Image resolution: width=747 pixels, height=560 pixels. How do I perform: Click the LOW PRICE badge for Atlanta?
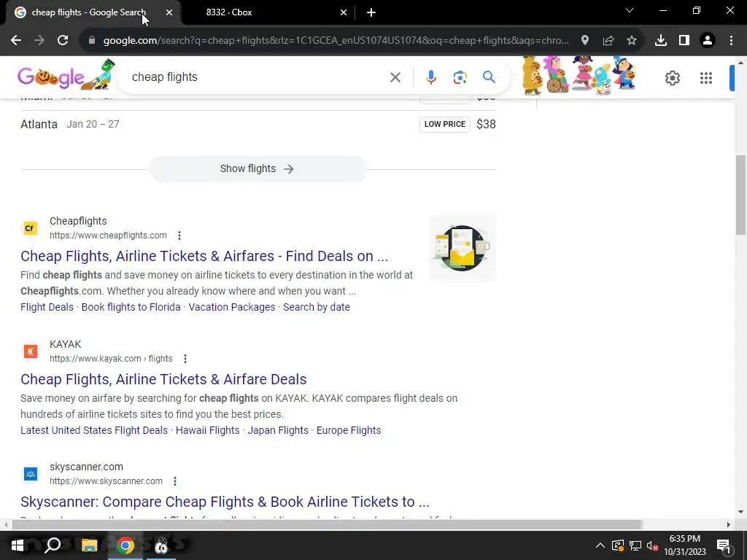(x=444, y=124)
